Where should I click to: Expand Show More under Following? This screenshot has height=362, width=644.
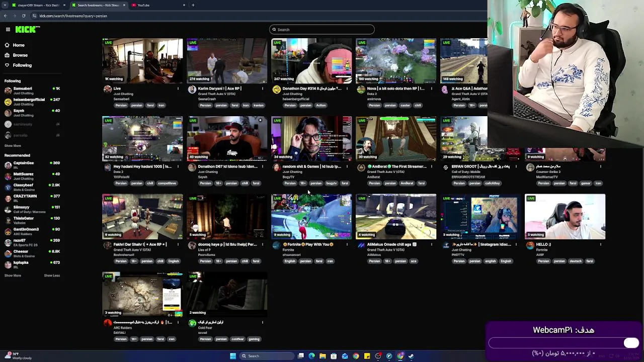(x=13, y=146)
